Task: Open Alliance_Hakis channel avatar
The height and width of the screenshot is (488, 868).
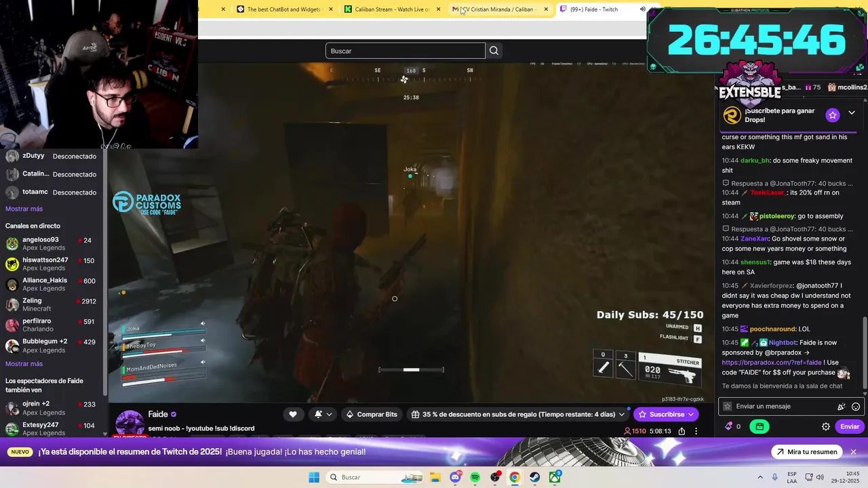Action: (x=12, y=284)
